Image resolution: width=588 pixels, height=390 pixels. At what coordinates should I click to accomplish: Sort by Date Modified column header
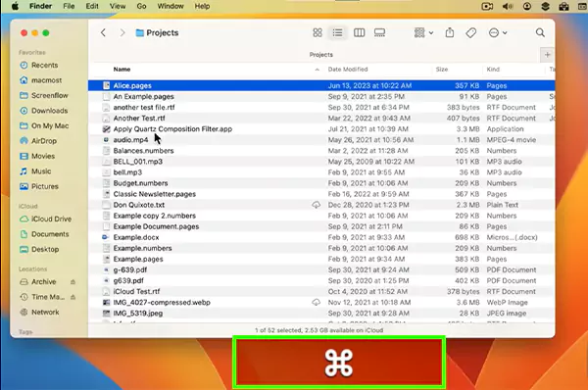click(348, 70)
